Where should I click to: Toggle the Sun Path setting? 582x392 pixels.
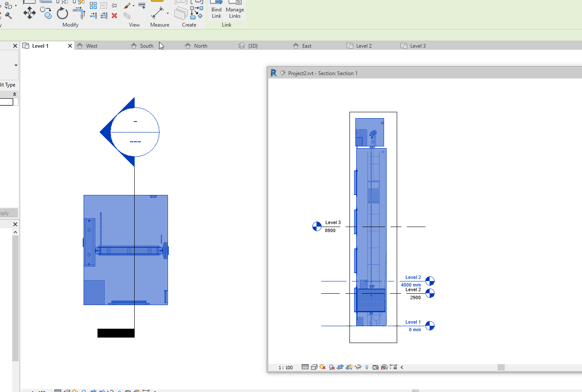point(322,367)
